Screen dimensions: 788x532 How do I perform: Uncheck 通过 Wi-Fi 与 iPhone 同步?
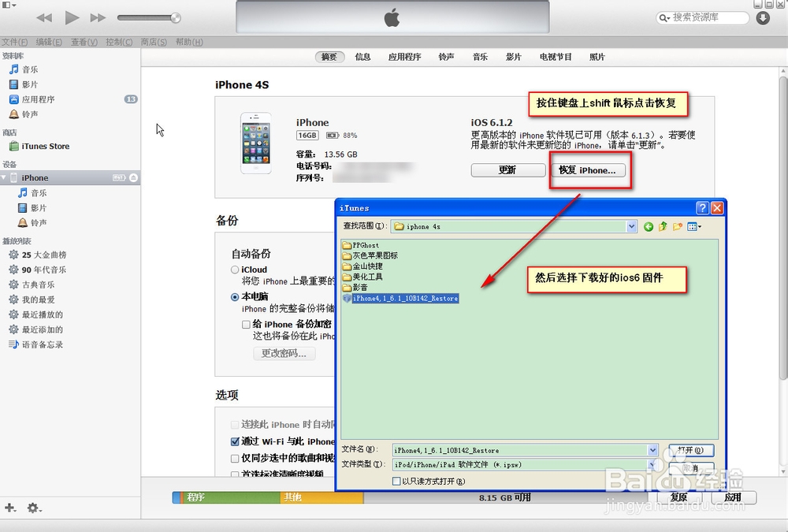(235, 441)
